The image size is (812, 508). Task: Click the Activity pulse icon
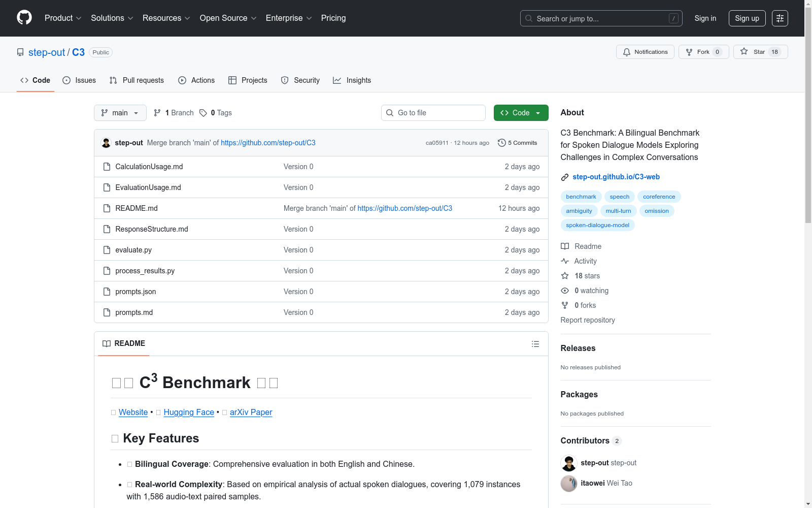tap(565, 261)
